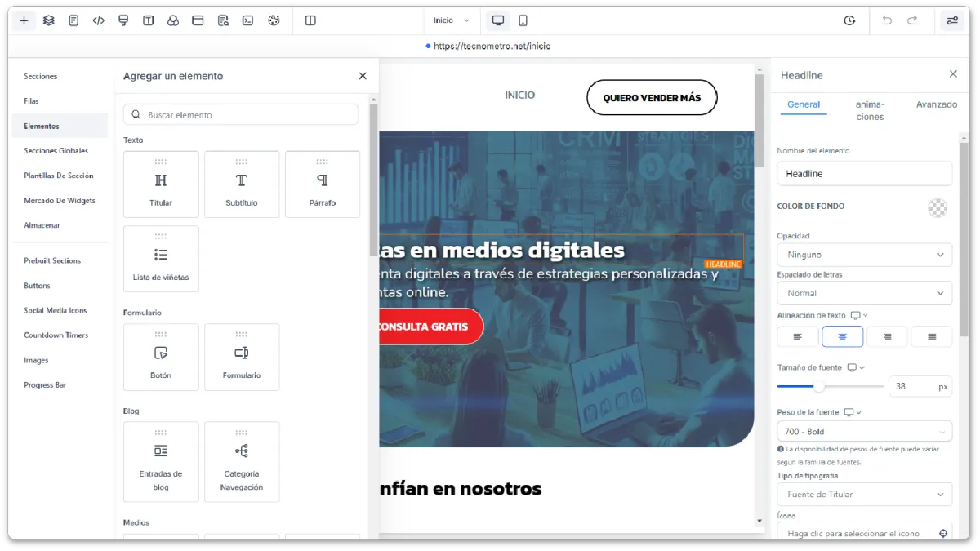This screenshot has width=980, height=551.
Task: Switch to desktop preview mode
Action: pyautogui.click(x=497, y=20)
